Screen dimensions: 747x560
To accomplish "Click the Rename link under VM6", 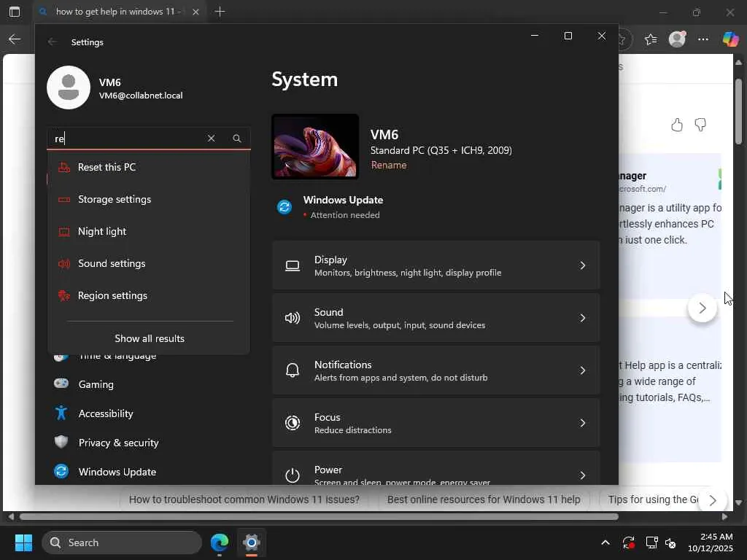I will [x=389, y=165].
